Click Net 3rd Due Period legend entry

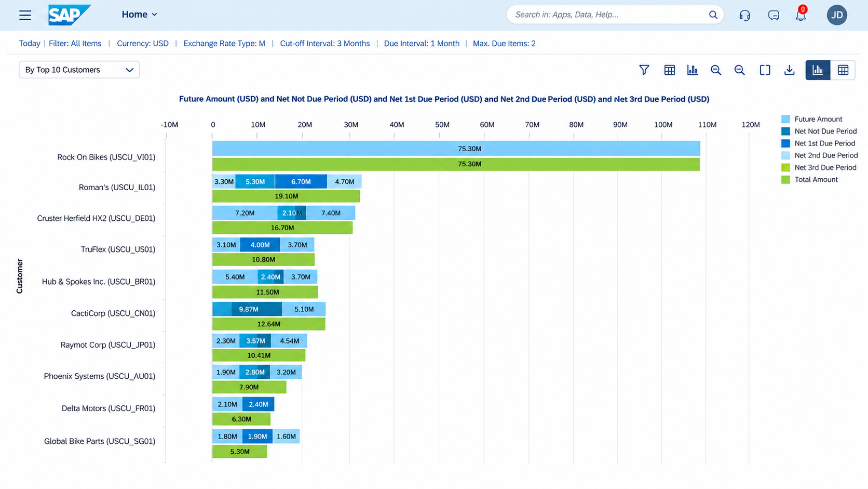click(x=819, y=167)
